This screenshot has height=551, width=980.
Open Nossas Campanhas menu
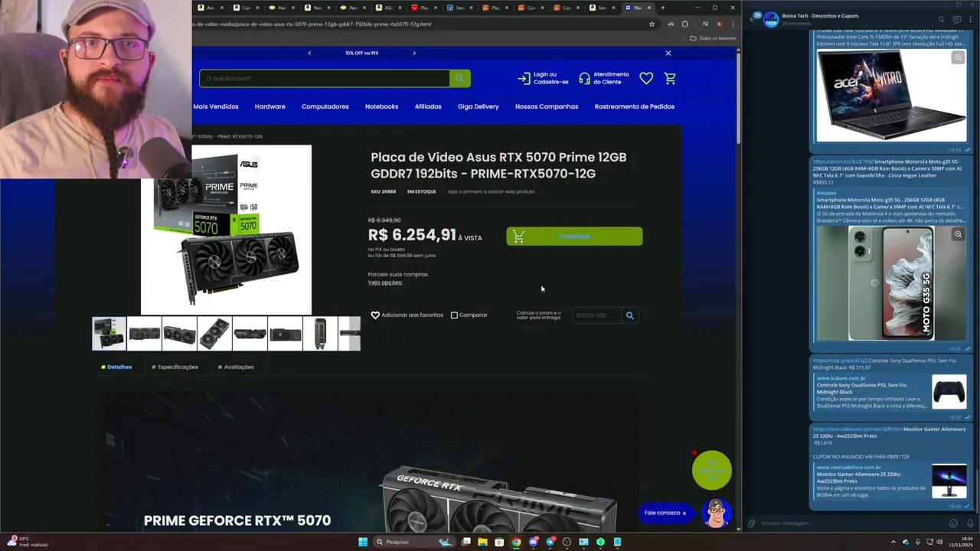pos(547,106)
